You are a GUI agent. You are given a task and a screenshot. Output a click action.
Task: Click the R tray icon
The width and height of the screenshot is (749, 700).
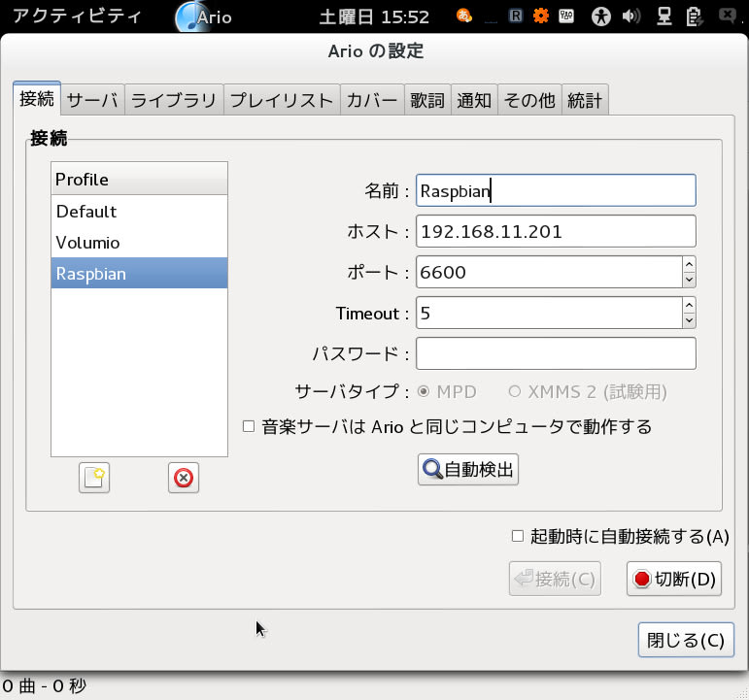[516, 17]
